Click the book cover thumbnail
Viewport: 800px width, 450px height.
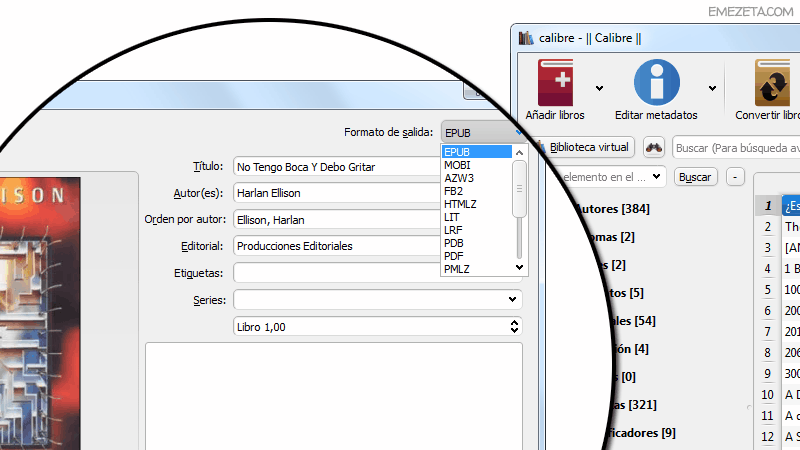(x=40, y=313)
